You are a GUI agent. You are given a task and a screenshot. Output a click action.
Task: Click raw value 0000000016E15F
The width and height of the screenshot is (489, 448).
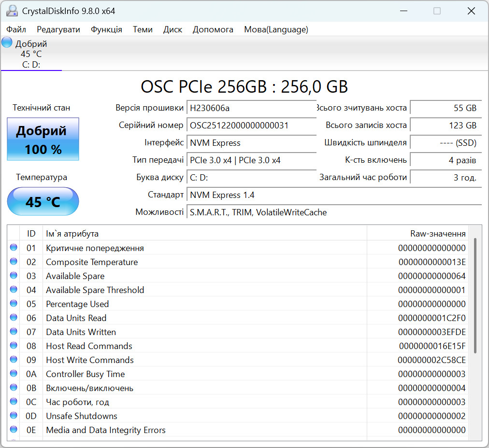[432, 346]
